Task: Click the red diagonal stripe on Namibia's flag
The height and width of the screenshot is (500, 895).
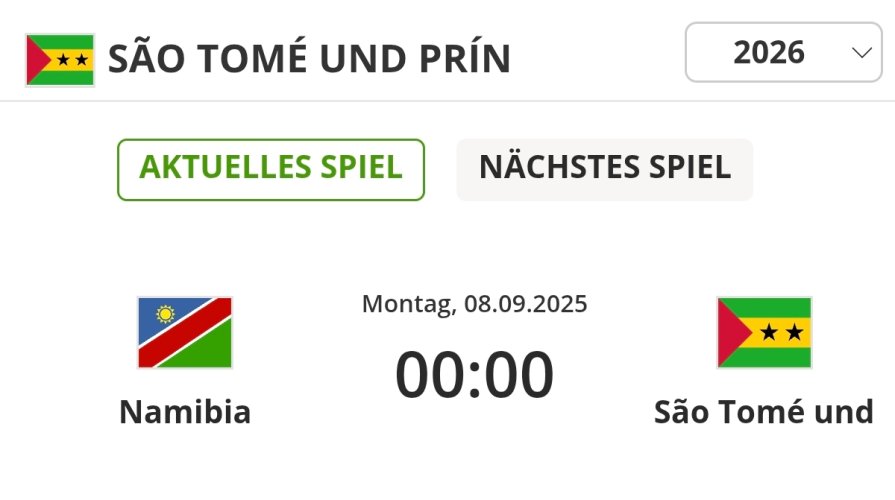Action: [x=185, y=333]
